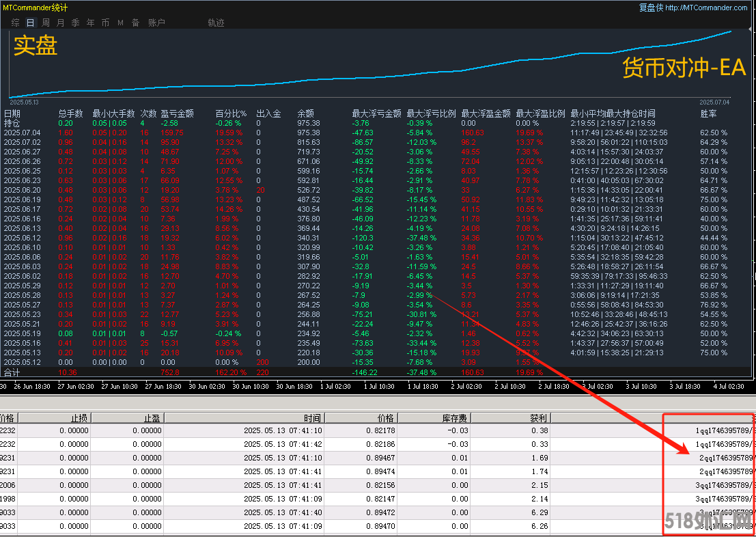Click the chart time label 4 Jul 02:30
756x537 pixels.
[x=729, y=386]
